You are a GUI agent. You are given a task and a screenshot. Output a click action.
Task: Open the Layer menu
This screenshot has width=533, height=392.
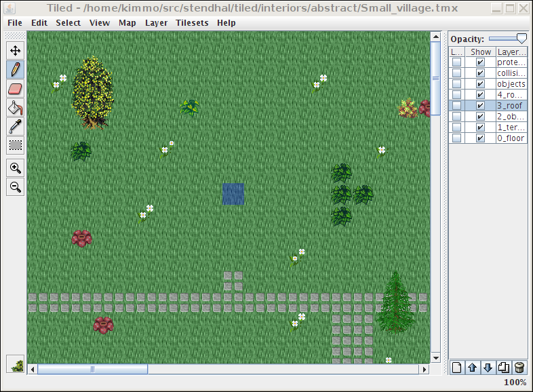(x=156, y=23)
